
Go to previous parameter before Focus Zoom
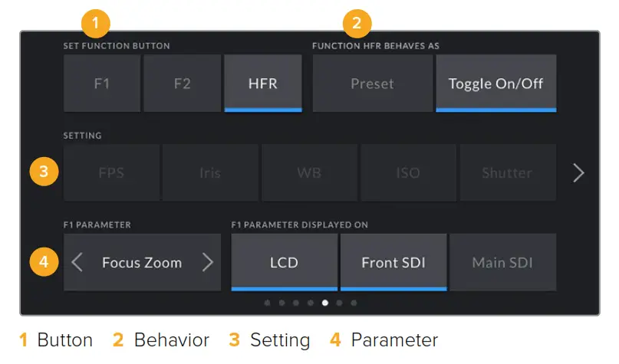point(77,263)
